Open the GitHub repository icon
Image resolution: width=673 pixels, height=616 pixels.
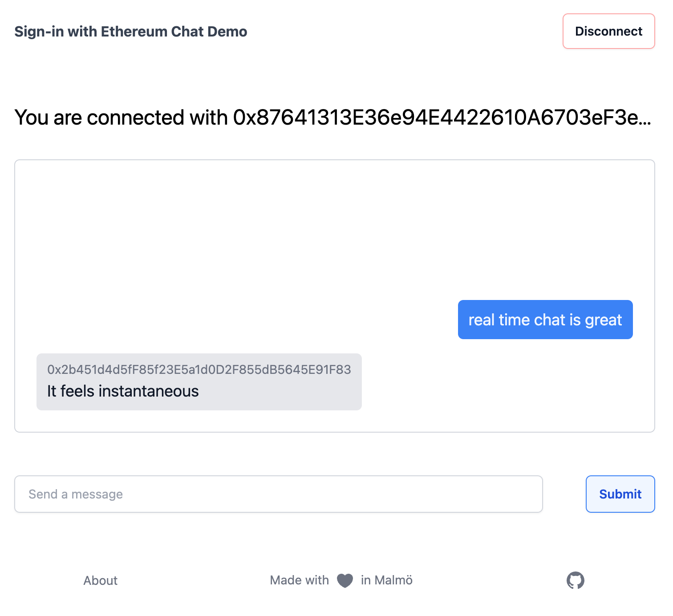pyautogui.click(x=575, y=580)
